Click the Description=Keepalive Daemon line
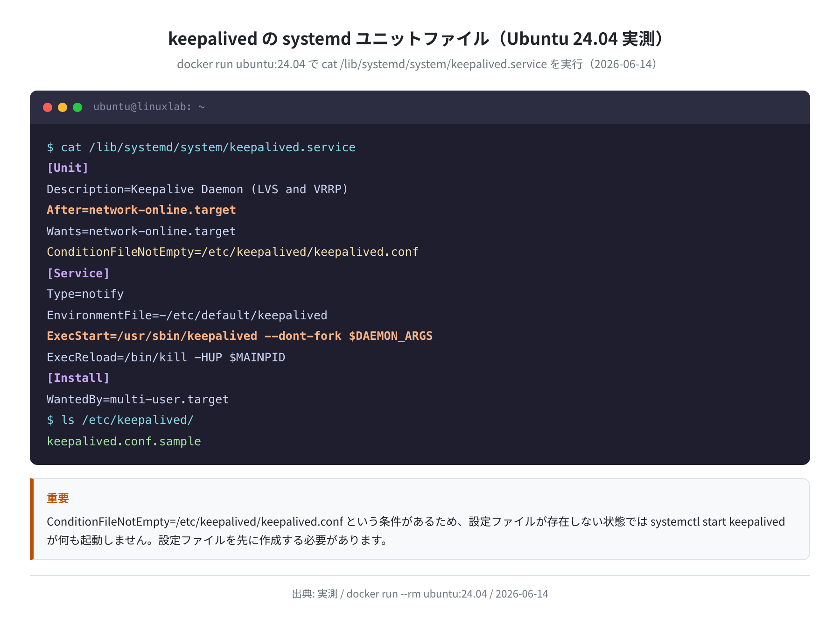The image size is (840, 619). pyautogui.click(x=197, y=189)
